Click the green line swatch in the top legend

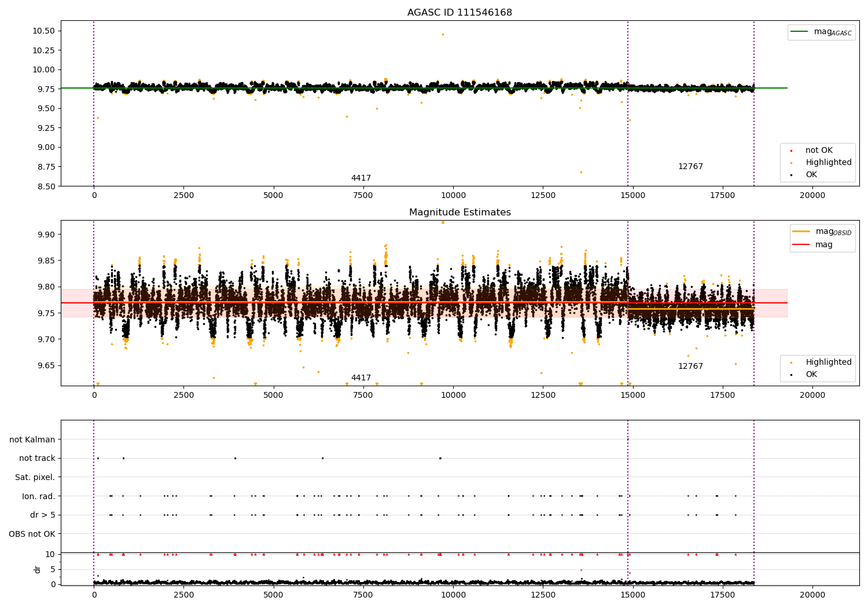(x=800, y=32)
